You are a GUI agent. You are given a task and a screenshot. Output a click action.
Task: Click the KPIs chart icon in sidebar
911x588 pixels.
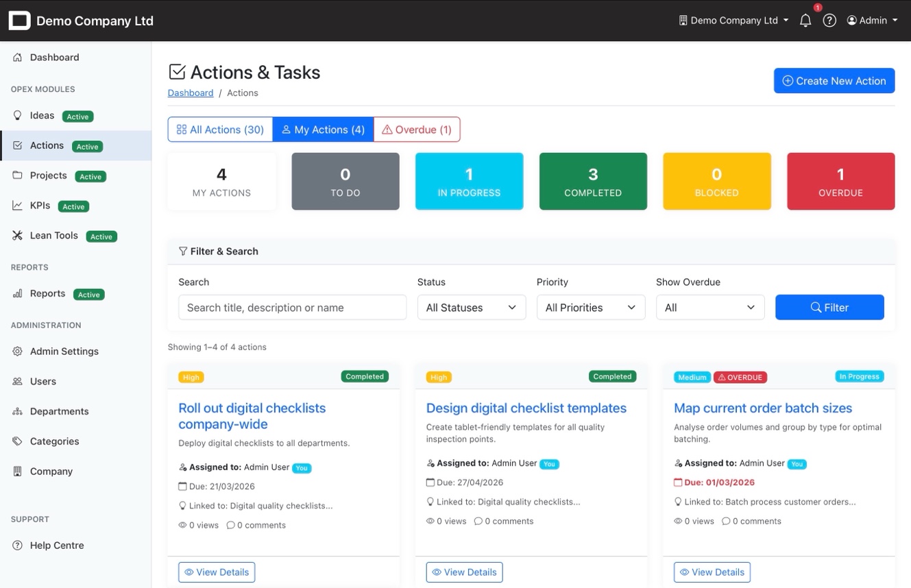click(x=18, y=206)
